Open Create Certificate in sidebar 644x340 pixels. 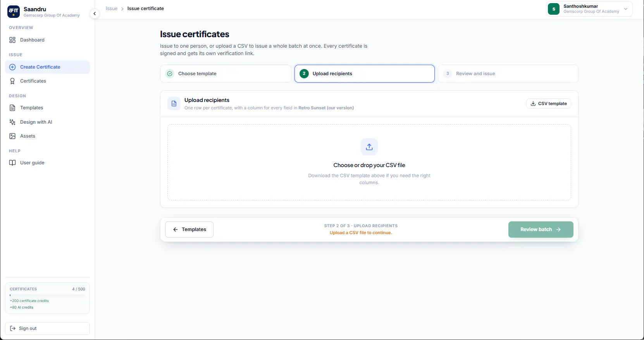click(x=47, y=67)
